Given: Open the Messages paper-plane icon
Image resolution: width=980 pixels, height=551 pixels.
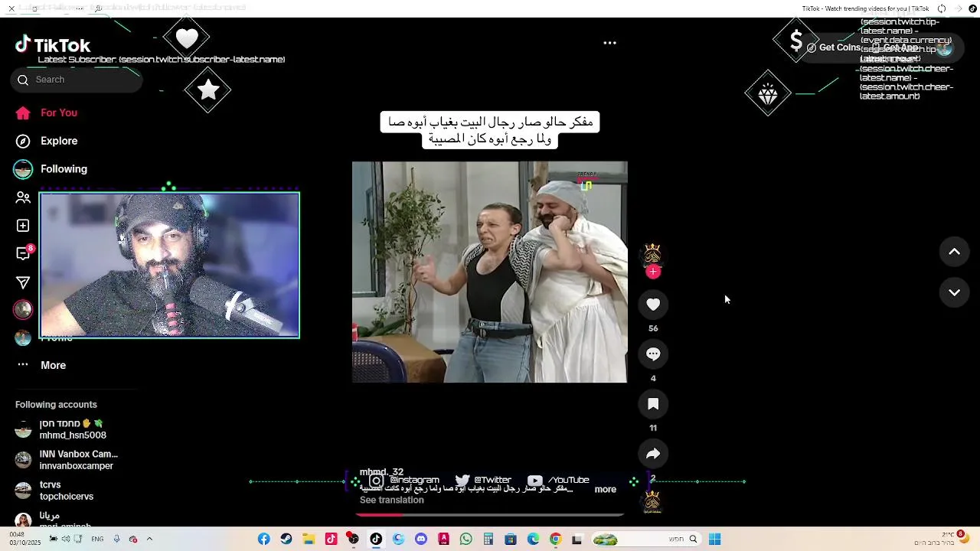Looking at the screenshot, I should [23, 282].
